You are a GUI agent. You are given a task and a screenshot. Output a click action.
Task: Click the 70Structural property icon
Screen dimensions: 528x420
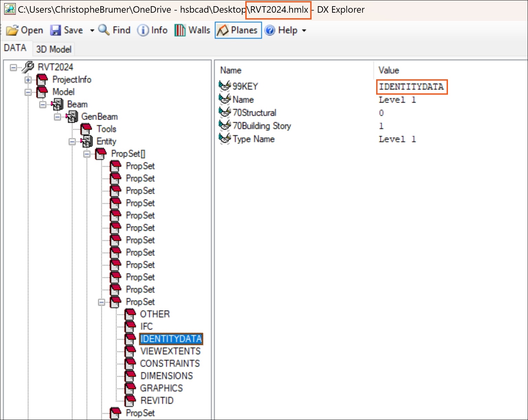(225, 112)
